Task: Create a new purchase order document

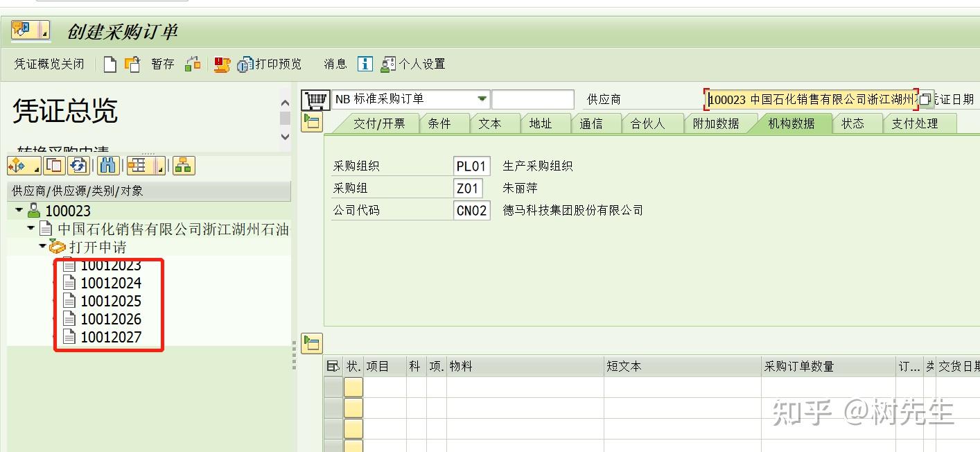Action: click(x=110, y=63)
